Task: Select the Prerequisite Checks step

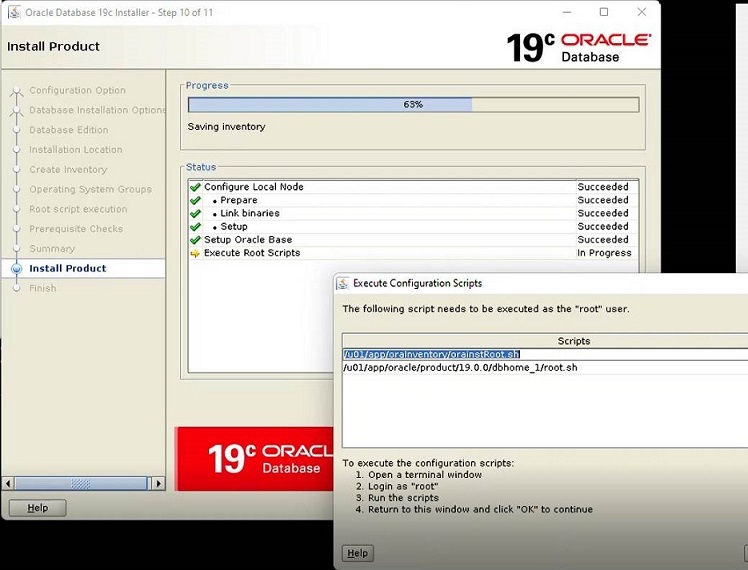Action: pyautogui.click(x=75, y=229)
